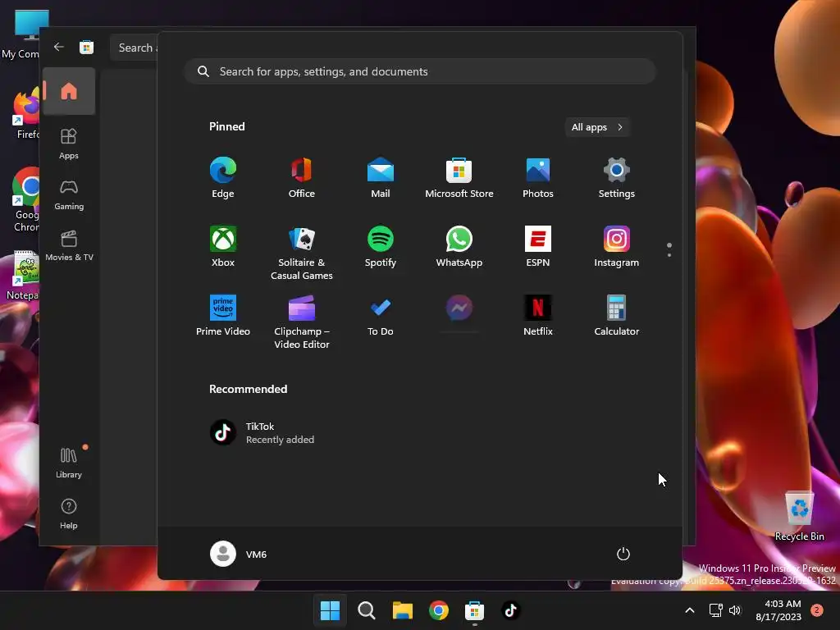Launch Chrome from the taskbar
Image resolution: width=840 pixels, height=630 pixels.
[439, 610]
